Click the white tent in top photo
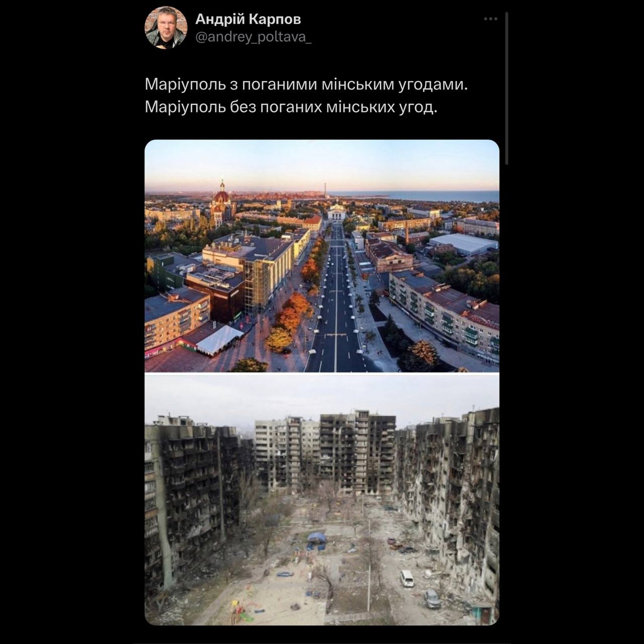Image resolution: width=644 pixels, height=644 pixels. click(219, 340)
